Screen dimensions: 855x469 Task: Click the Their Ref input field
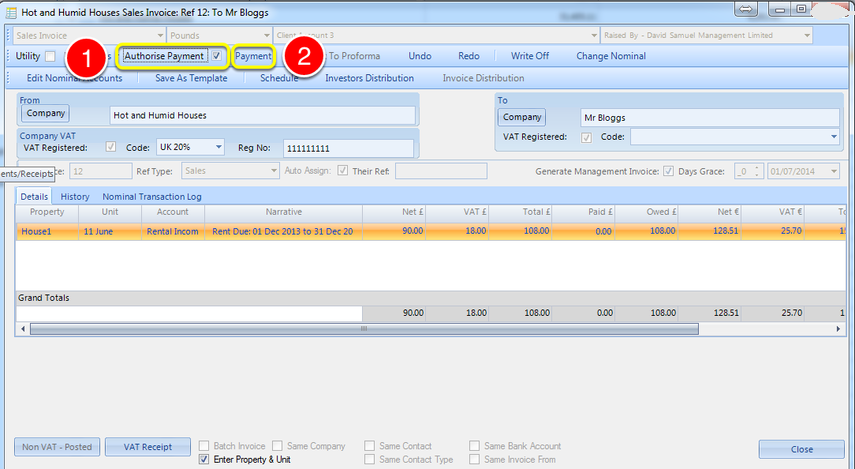click(441, 171)
